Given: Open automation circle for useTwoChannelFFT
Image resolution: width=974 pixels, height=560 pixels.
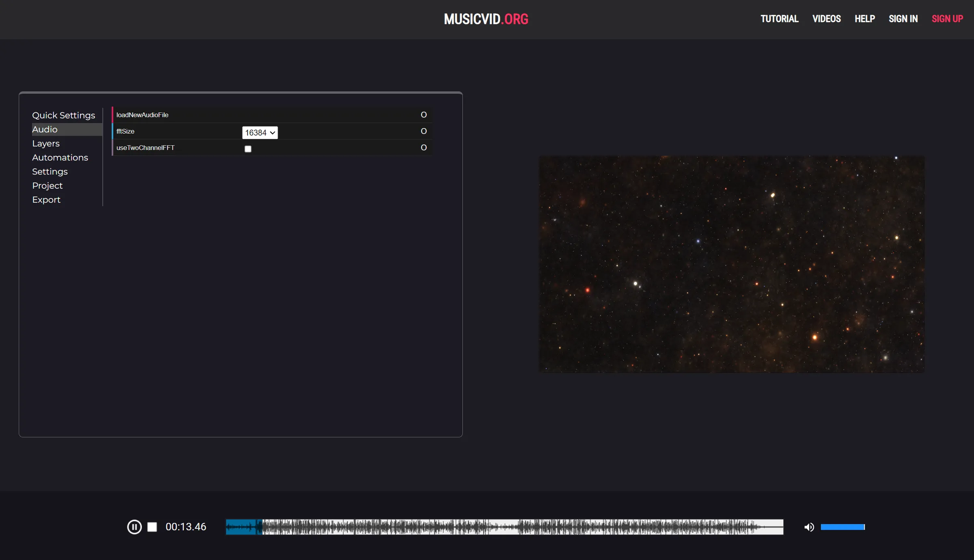Looking at the screenshot, I should point(423,147).
